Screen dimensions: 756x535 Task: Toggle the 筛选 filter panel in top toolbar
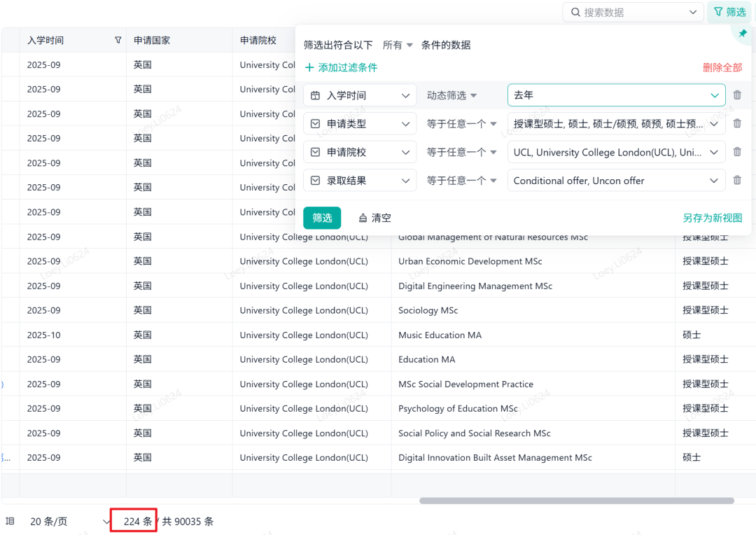[x=729, y=12]
